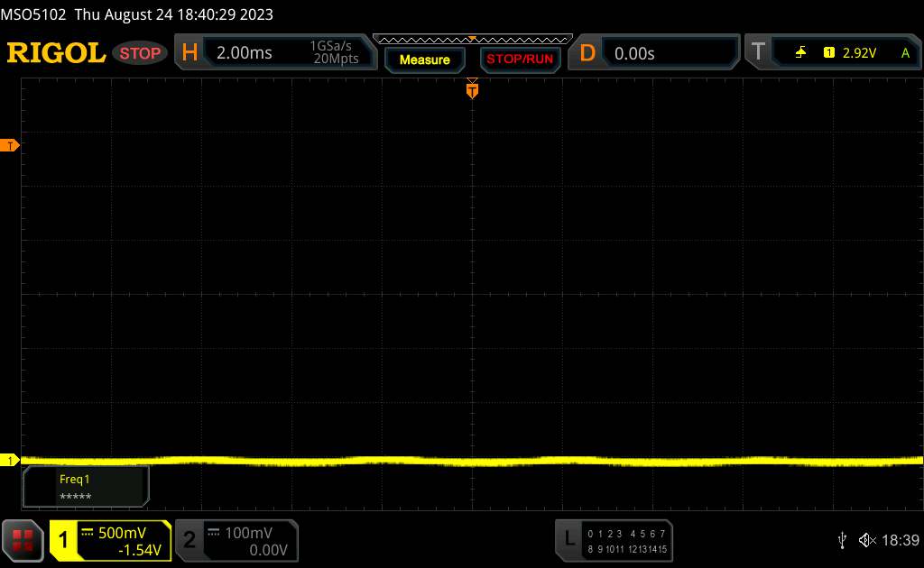Open the trigger T settings icon
924x568 pixels.
(x=758, y=52)
